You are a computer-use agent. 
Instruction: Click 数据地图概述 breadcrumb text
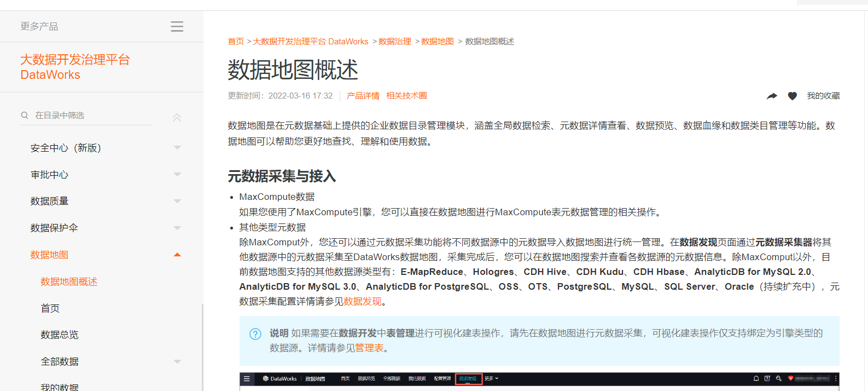490,42
